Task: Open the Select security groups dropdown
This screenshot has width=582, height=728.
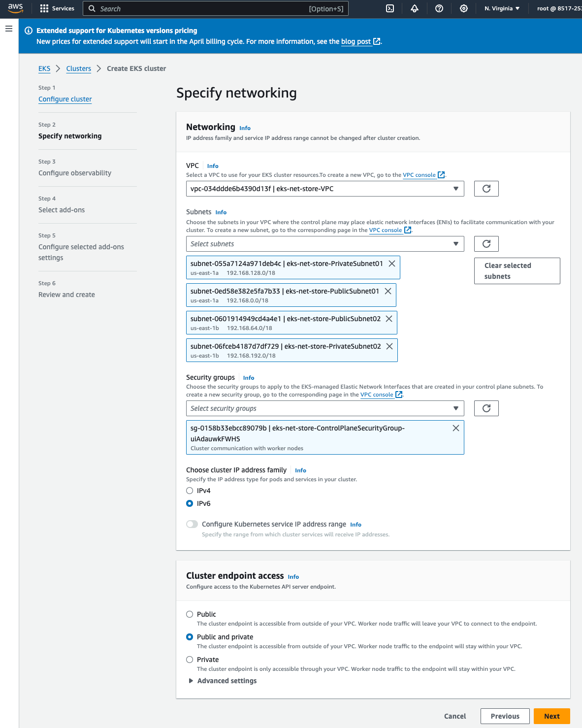Action: [x=325, y=408]
